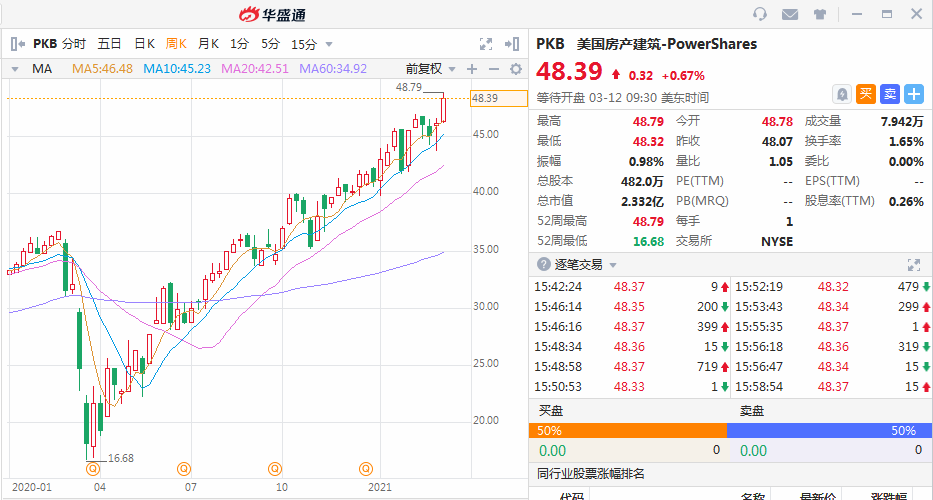This screenshot has height=500, width=933.
Task: Click the Q event marker left of the 10 axis label
Action: pyautogui.click(x=274, y=469)
